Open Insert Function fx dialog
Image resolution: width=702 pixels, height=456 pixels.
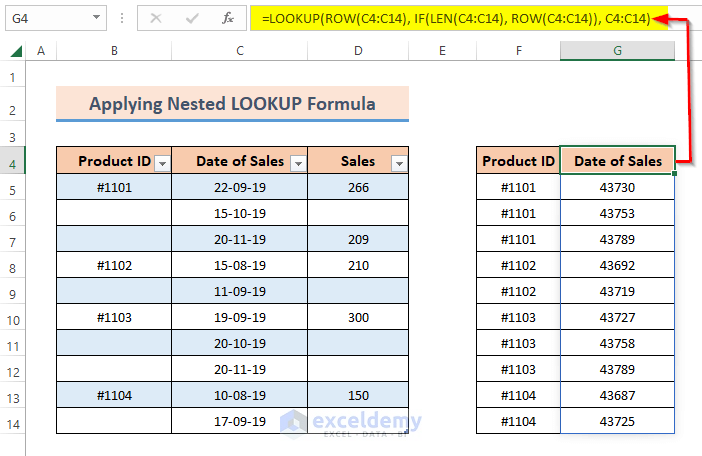click(228, 18)
